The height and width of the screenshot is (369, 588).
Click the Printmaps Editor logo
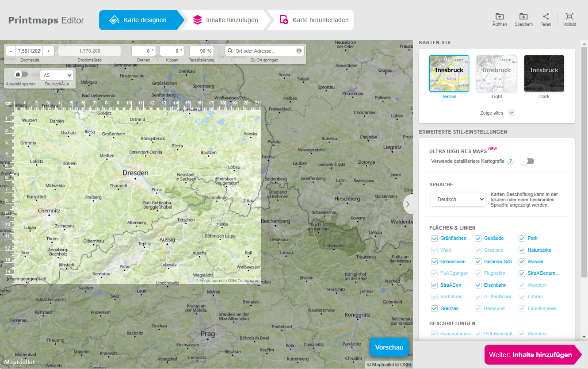(x=46, y=20)
